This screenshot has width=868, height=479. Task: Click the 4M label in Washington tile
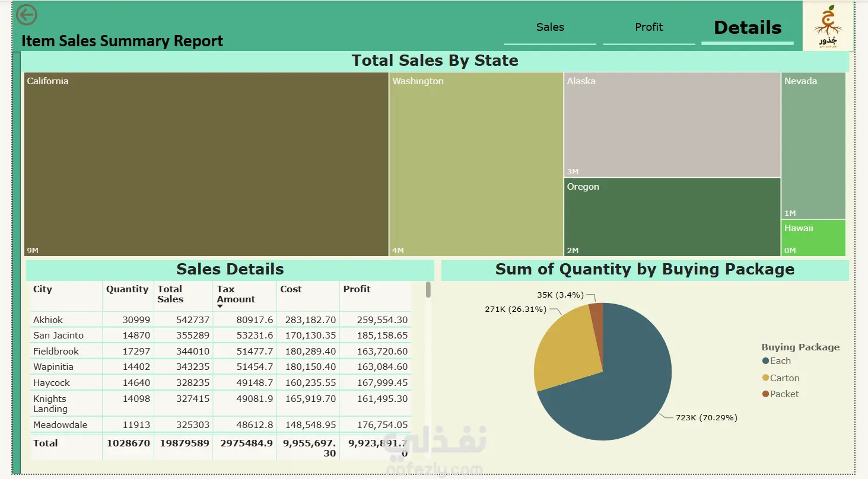pyautogui.click(x=398, y=251)
